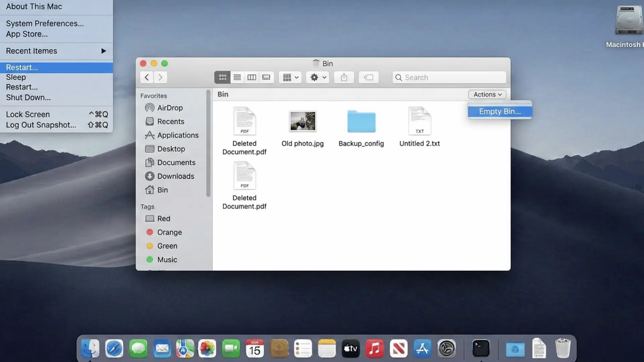This screenshot has height=362, width=644.
Task: Open the group-by items dropdown in toolbar
Action: pyautogui.click(x=290, y=77)
